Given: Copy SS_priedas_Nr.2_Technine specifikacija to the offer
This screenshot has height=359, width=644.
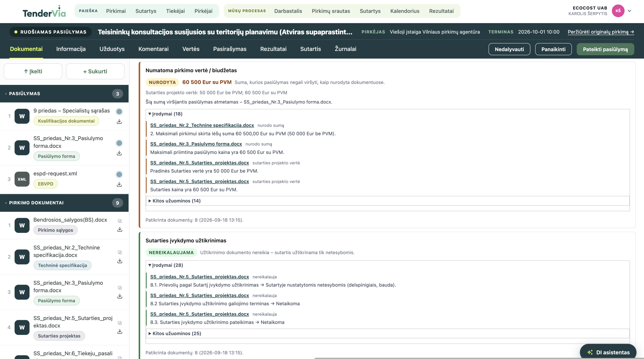Looking at the screenshot, I should click(x=120, y=252).
